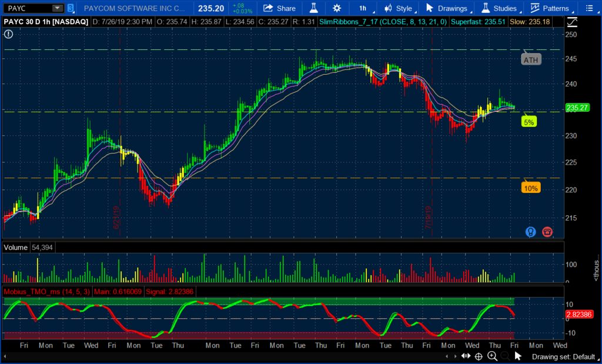Click the orange 10% level label
602x364 pixels.
pos(530,188)
